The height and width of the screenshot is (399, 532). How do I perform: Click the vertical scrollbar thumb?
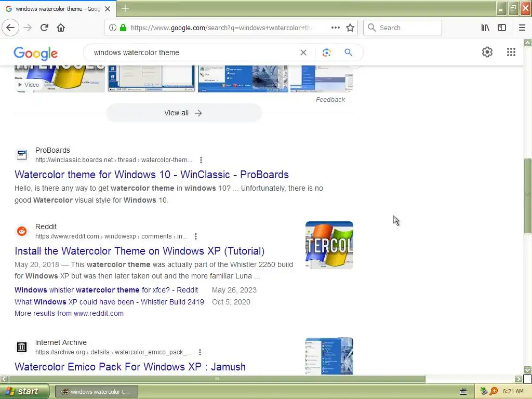coord(527,196)
